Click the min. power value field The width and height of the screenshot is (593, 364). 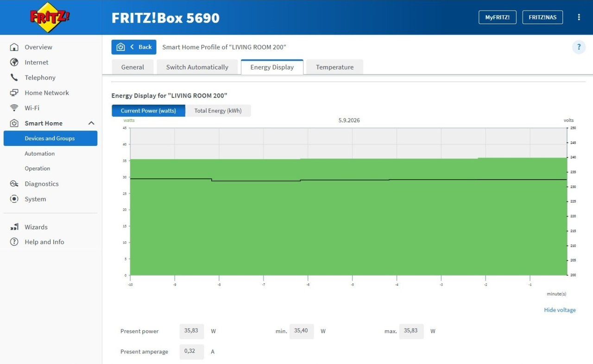(302, 331)
